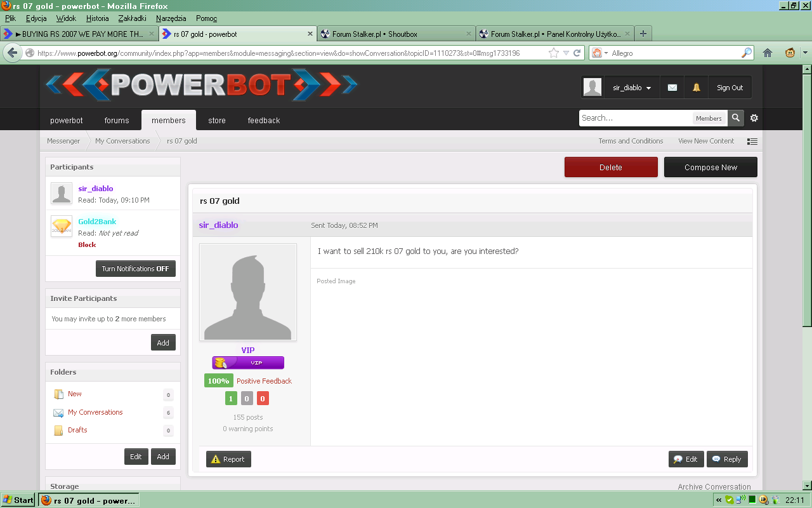This screenshot has width=812, height=508.
Task: Reload the page via refresh icon
Action: click(577, 53)
